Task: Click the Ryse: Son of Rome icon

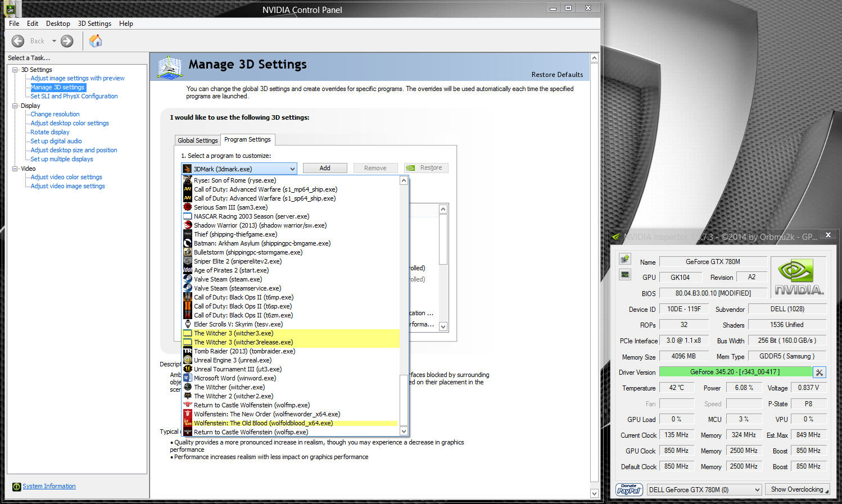Action: (188, 180)
